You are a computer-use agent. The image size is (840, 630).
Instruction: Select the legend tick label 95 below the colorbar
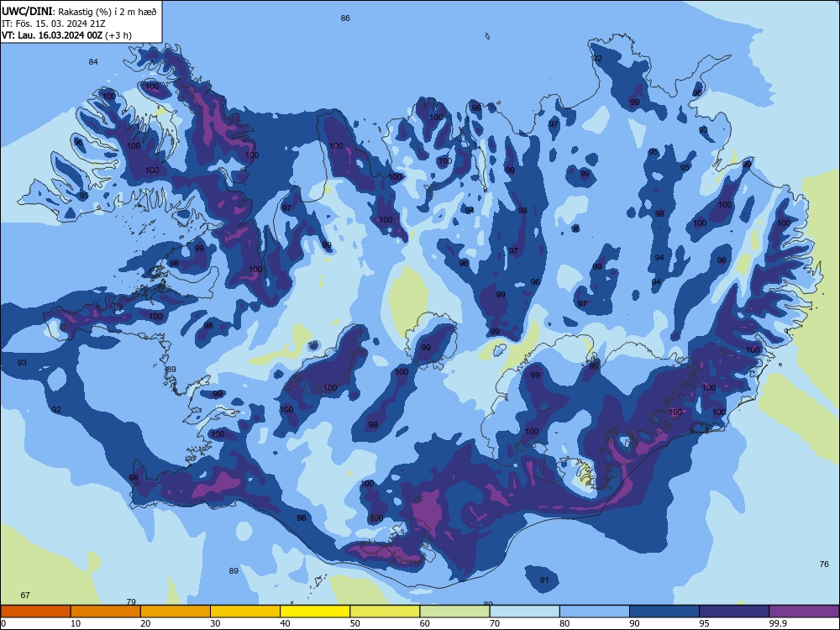pyautogui.click(x=705, y=623)
